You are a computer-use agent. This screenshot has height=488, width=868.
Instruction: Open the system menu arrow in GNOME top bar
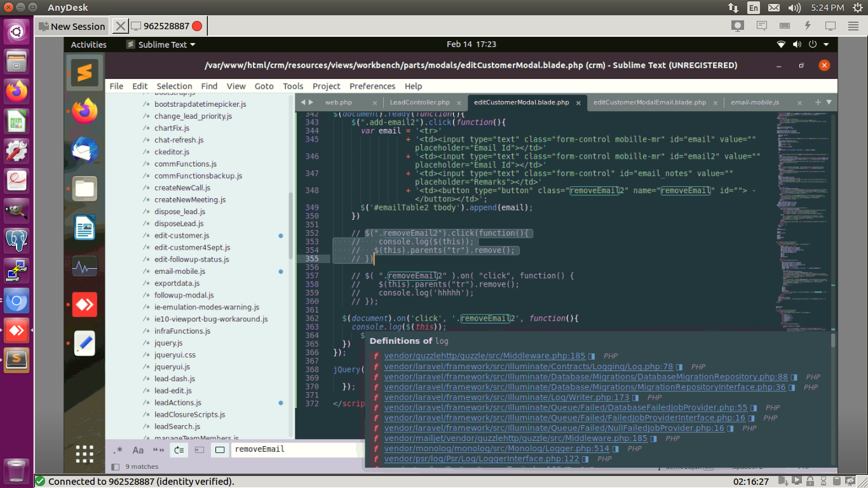pyautogui.click(x=826, y=44)
